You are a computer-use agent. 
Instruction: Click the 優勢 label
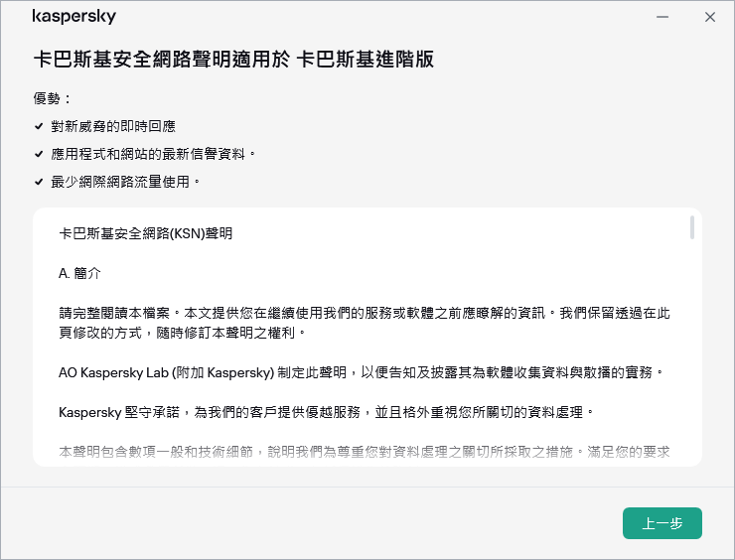coord(53,99)
